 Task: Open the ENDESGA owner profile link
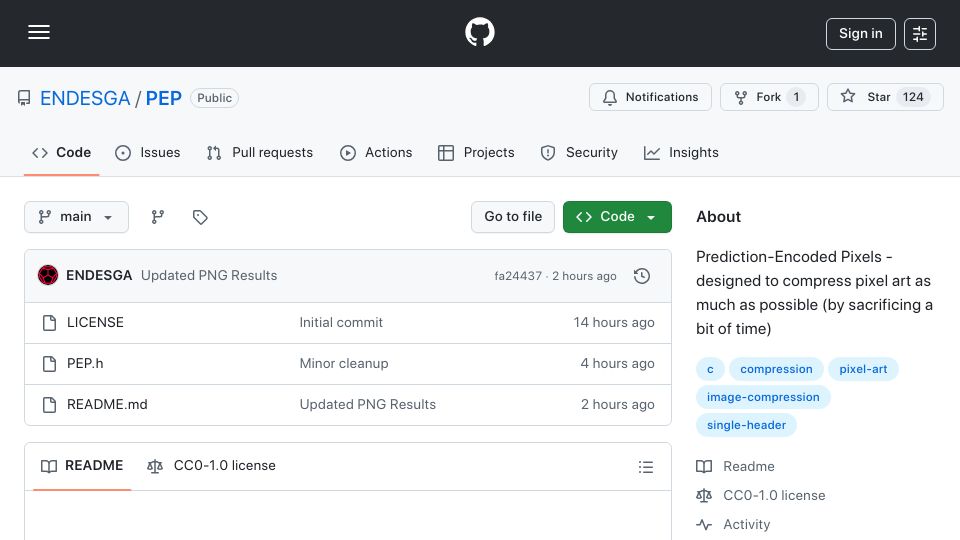(x=85, y=98)
